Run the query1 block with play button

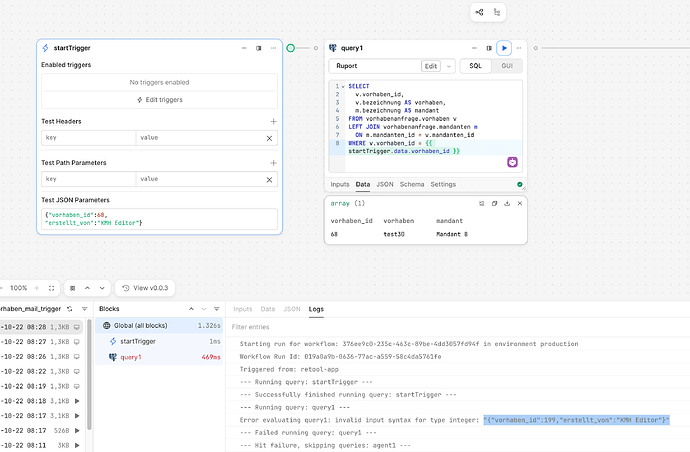point(505,48)
